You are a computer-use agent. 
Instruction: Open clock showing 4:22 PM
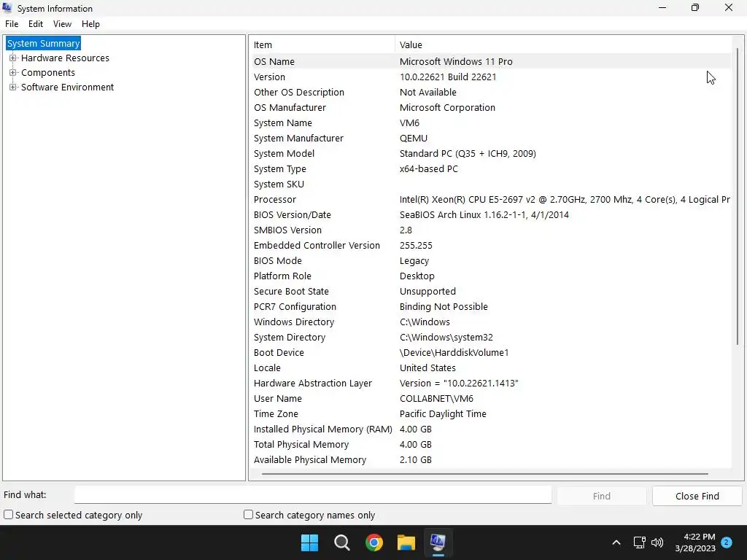point(695,542)
